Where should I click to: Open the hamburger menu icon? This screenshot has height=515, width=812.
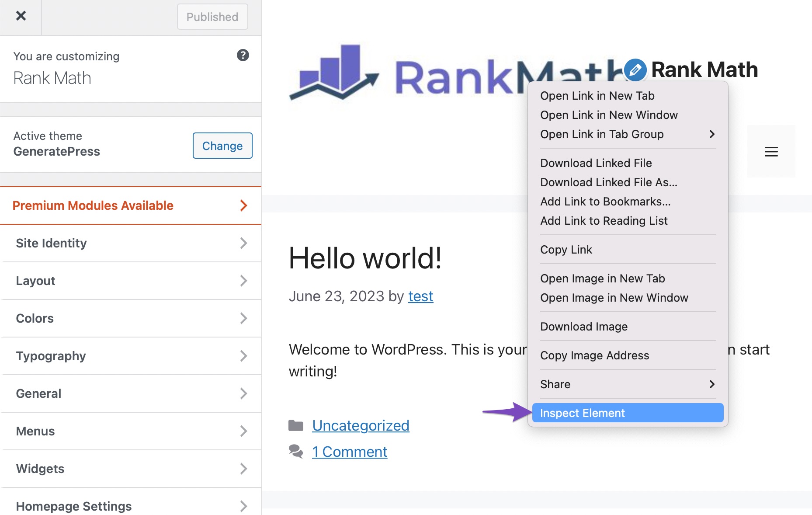coord(771,152)
